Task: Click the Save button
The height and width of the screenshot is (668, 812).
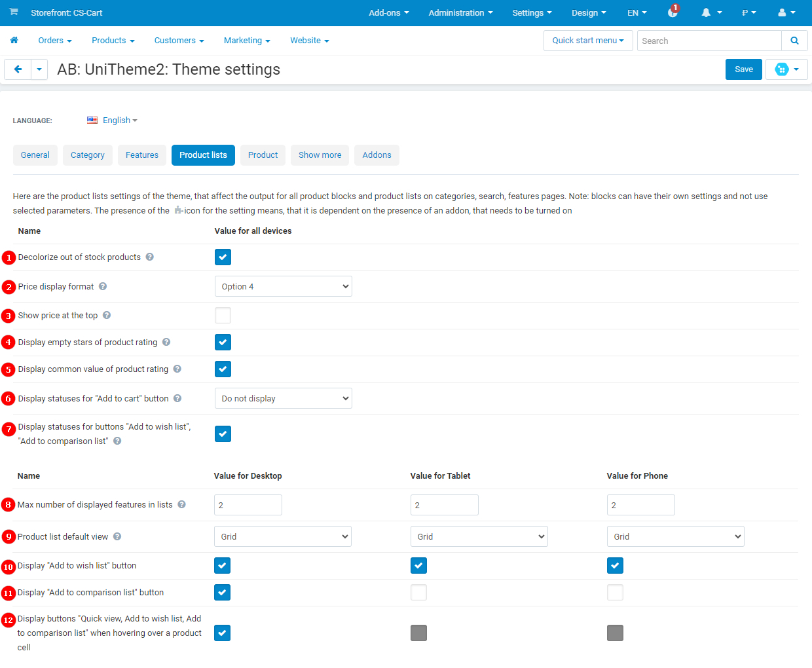Action: pos(743,69)
